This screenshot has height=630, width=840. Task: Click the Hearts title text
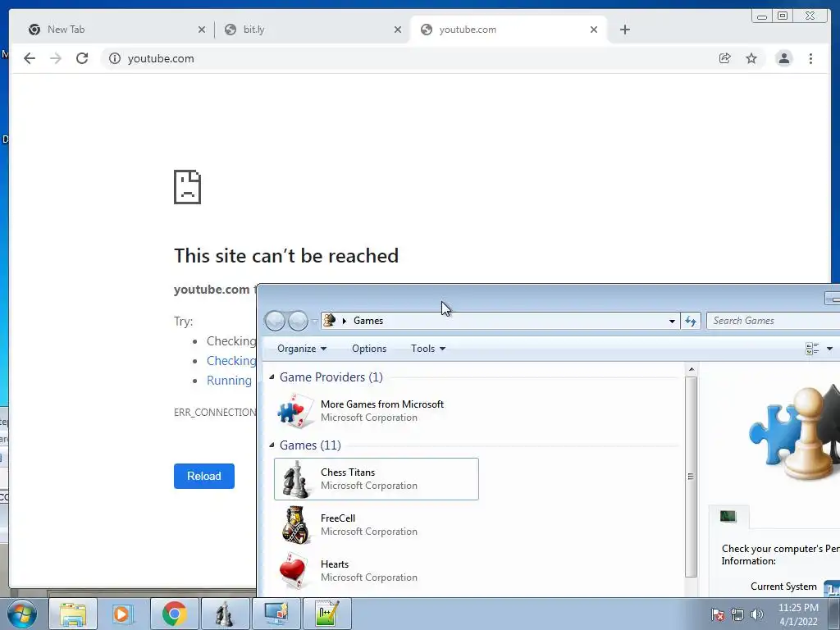click(335, 564)
